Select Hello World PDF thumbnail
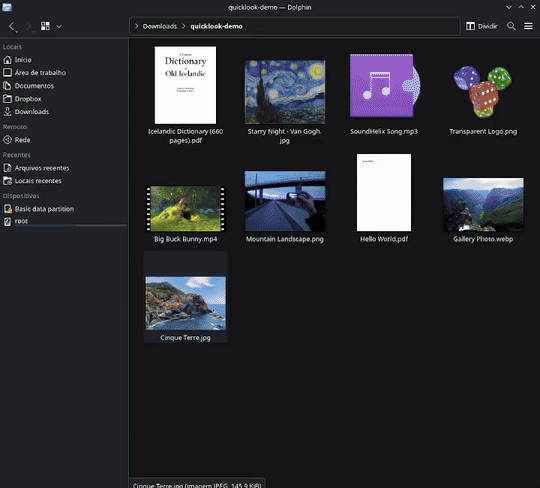 pyautogui.click(x=384, y=193)
